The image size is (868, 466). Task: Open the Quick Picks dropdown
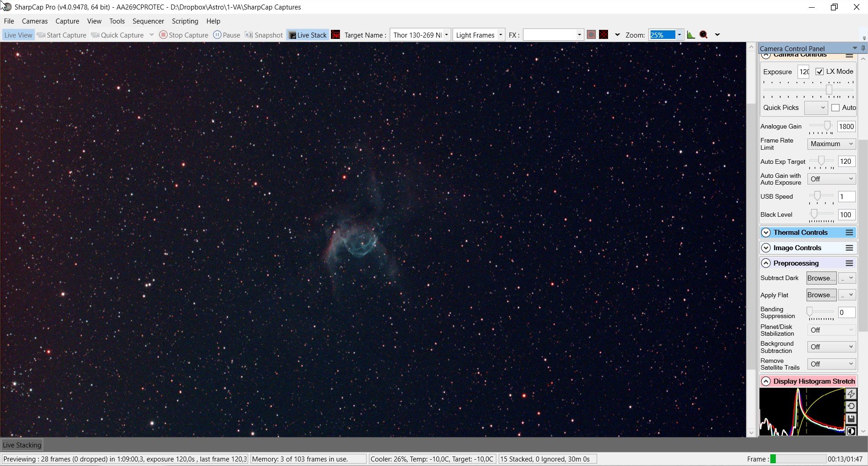816,108
